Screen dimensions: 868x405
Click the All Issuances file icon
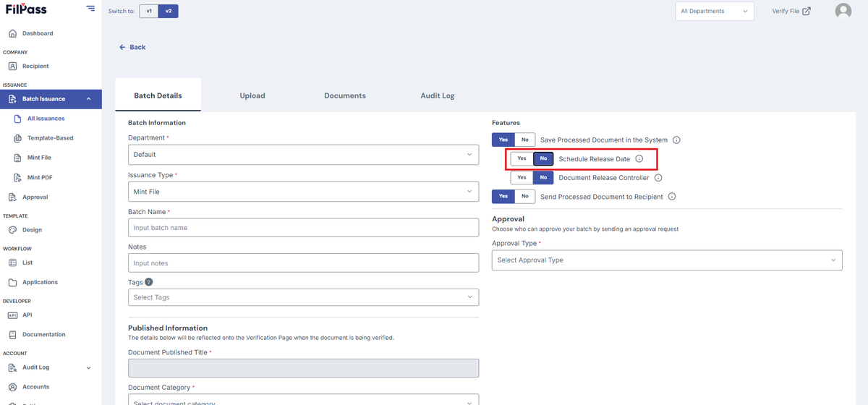click(x=17, y=119)
